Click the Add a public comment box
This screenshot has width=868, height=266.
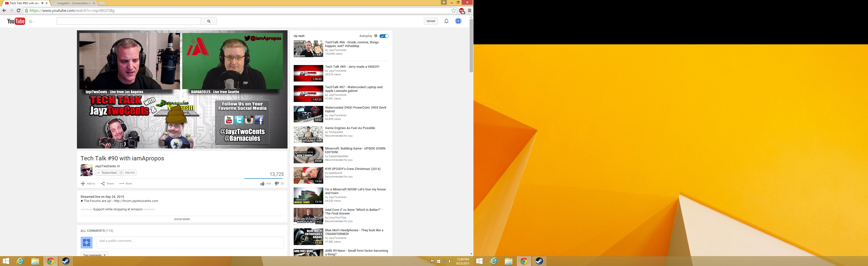(190, 242)
